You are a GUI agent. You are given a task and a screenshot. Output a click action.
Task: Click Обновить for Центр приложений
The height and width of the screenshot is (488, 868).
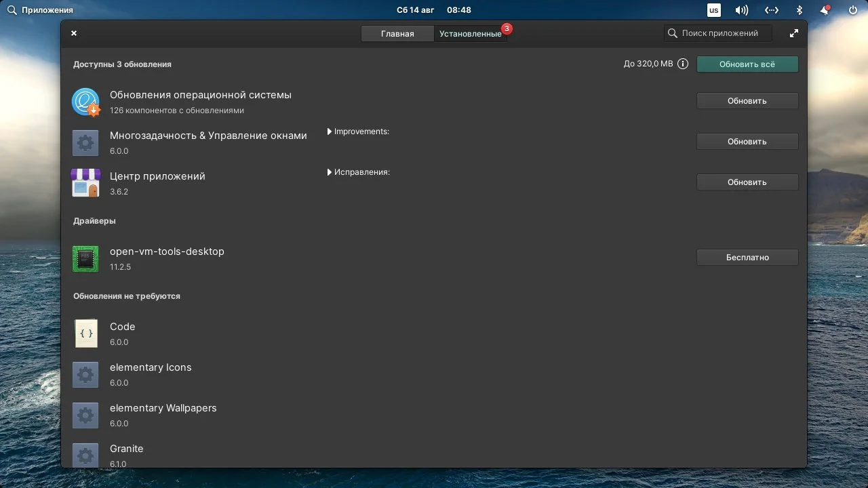pyautogui.click(x=747, y=182)
